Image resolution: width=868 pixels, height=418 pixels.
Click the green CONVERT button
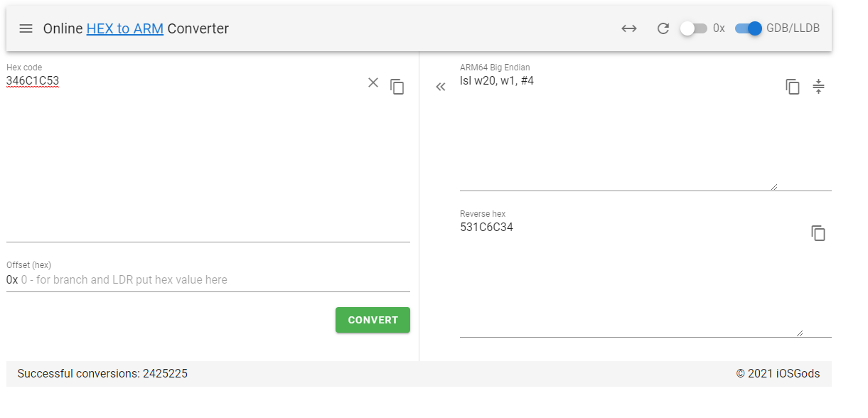[373, 320]
